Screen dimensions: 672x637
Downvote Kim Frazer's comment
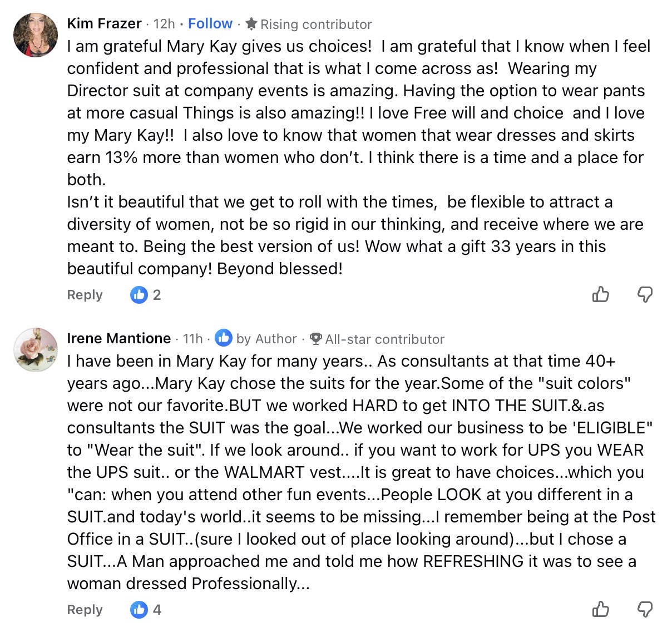coord(645,294)
